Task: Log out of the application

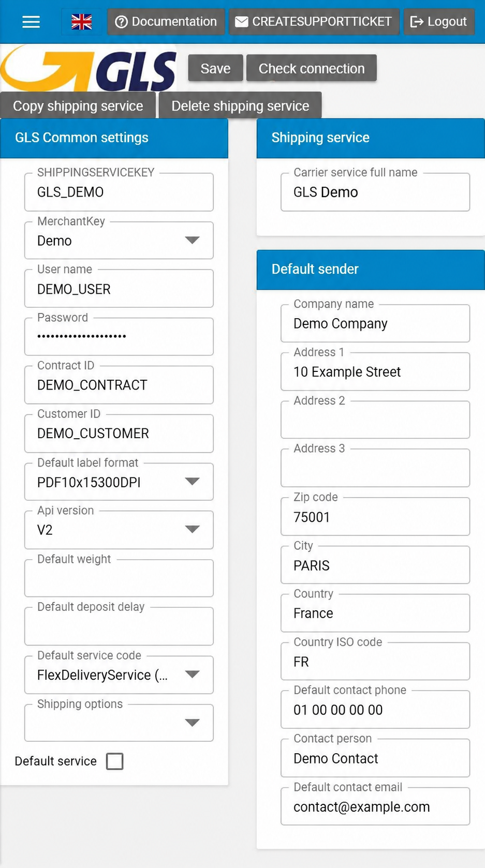Action: (x=439, y=22)
